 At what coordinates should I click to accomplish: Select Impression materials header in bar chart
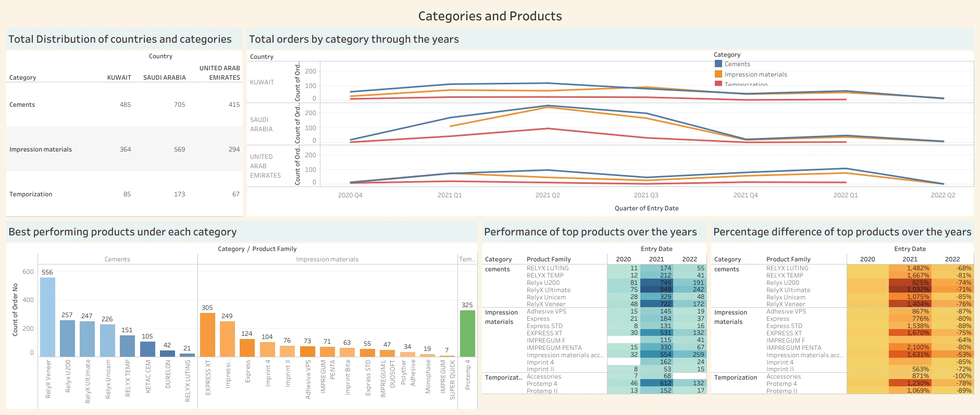(x=327, y=259)
